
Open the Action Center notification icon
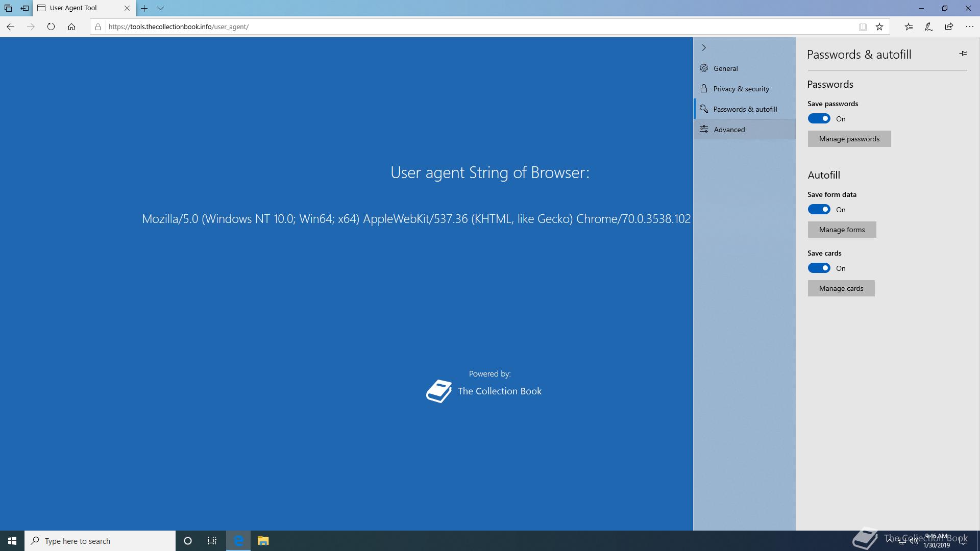[x=963, y=541]
